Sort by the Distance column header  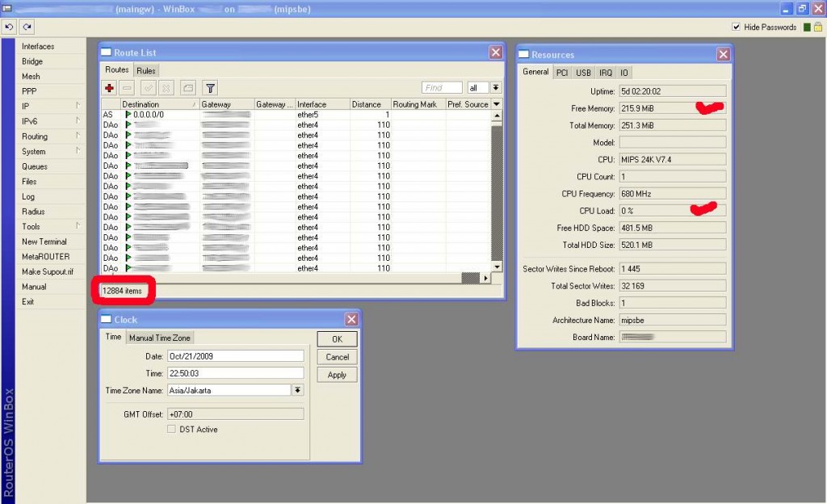pyautogui.click(x=370, y=104)
